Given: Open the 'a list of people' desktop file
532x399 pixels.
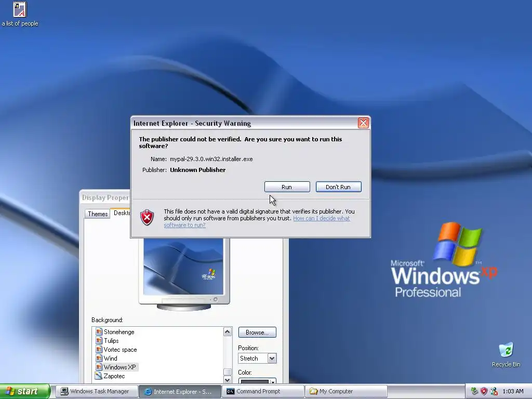Looking at the screenshot, I should (x=20, y=14).
